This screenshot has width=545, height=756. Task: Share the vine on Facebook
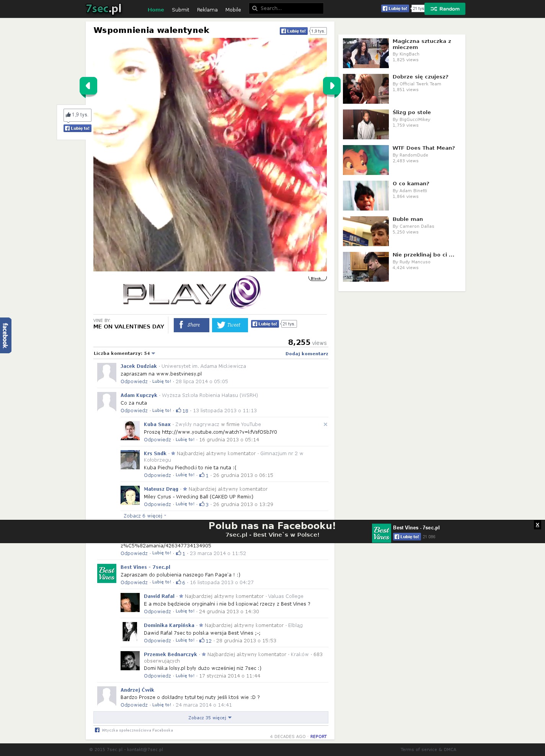click(191, 325)
